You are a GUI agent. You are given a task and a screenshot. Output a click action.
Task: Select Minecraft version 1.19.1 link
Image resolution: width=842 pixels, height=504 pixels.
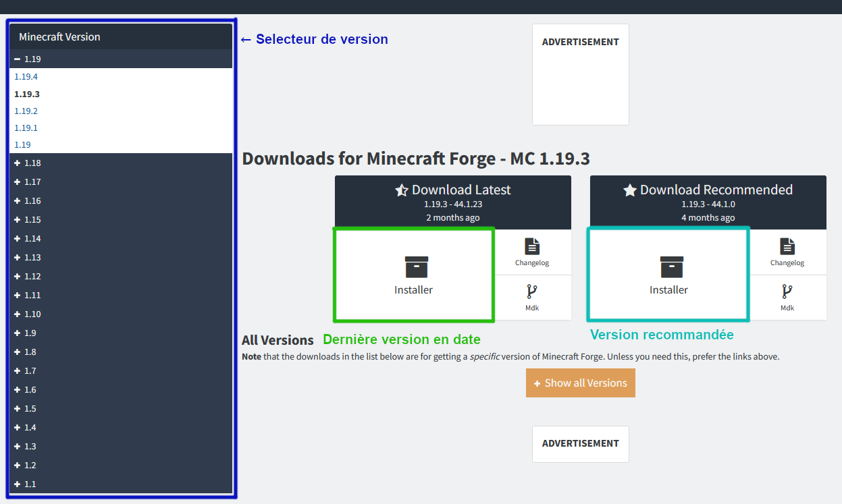tap(26, 128)
